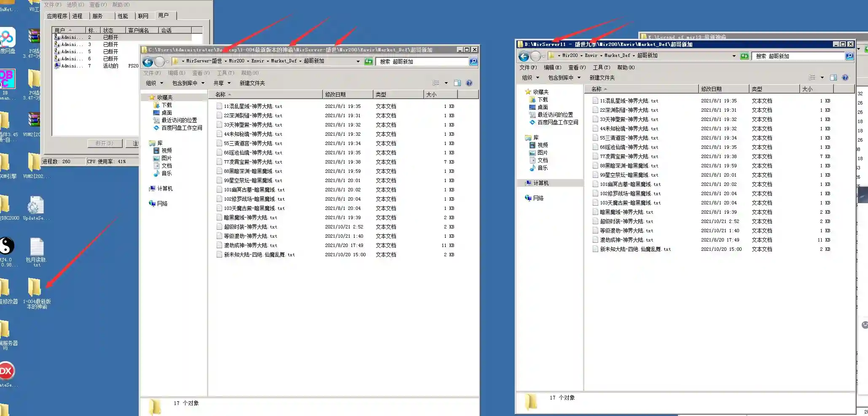Switch to 联网 tab in Task Manager
The height and width of the screenshot is (416, 868).
(x=143, y=16)
